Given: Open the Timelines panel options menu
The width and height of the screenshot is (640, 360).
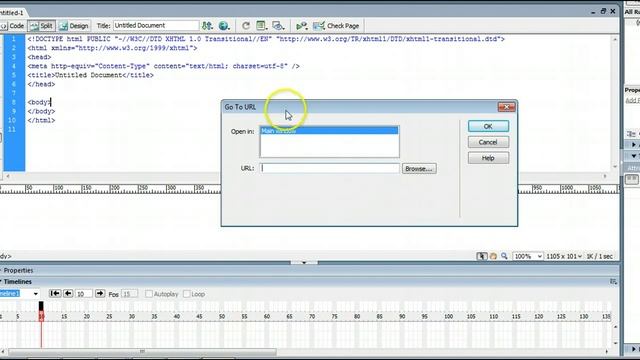Looking at the screenshot, I should click(613, 282).
